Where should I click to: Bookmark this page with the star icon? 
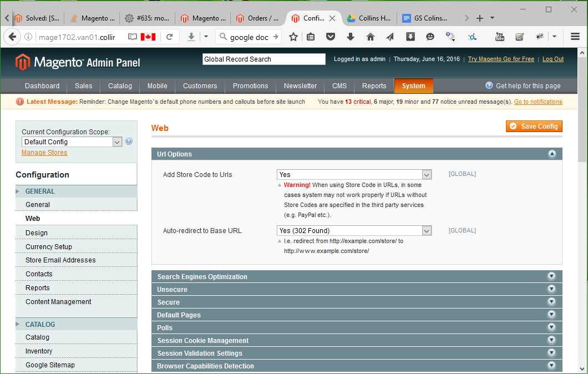click(293, 37)
